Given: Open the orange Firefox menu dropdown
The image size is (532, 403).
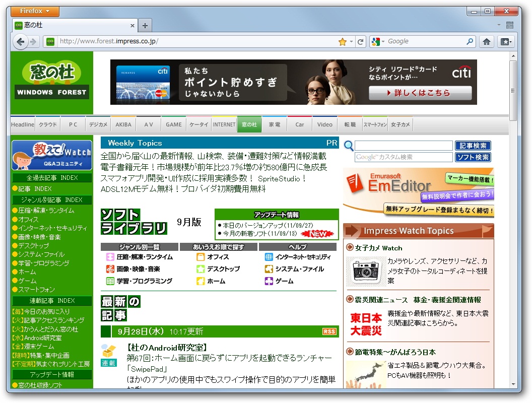Looking at the screenshot, I should point(33,11).
